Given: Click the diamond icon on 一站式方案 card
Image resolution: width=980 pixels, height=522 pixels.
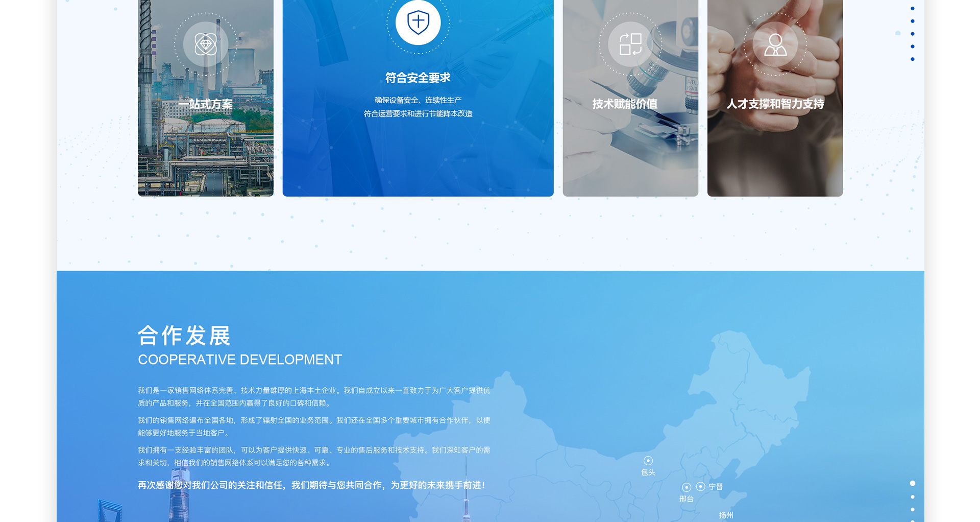Looking at the screenshot, I should pos(206,44).
